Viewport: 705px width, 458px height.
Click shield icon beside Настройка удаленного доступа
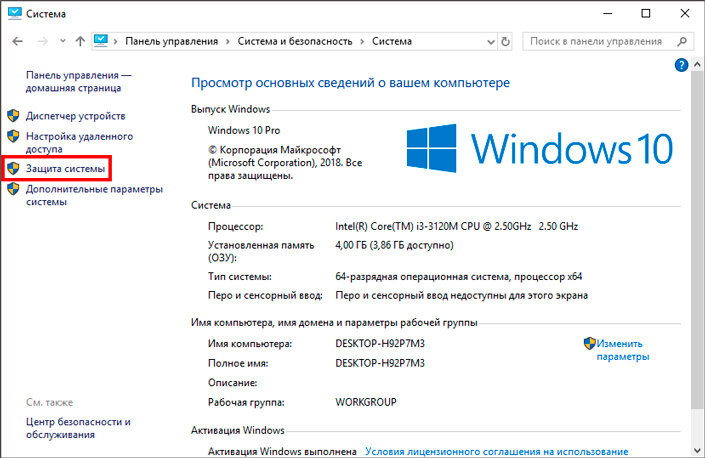click(x=13, y=136)
